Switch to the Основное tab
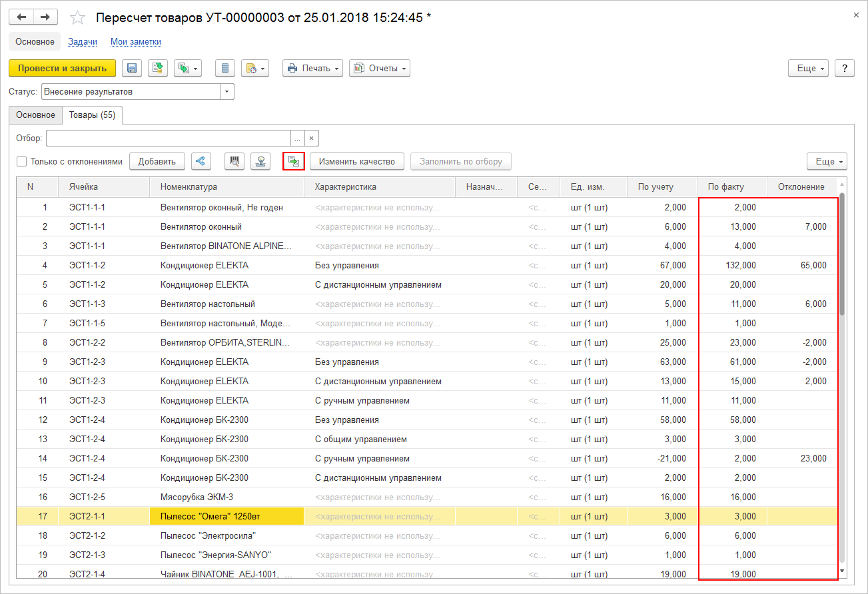 (x=35, y=115)
